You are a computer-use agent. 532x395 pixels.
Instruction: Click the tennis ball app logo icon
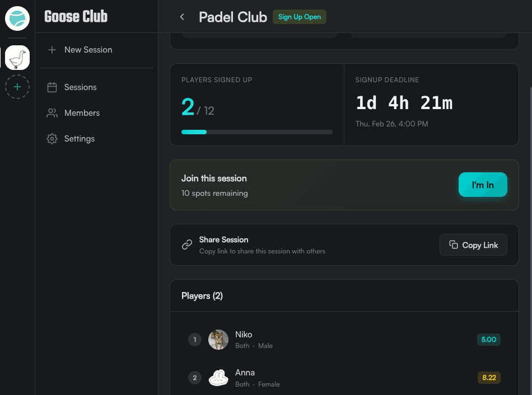point(17,18)
